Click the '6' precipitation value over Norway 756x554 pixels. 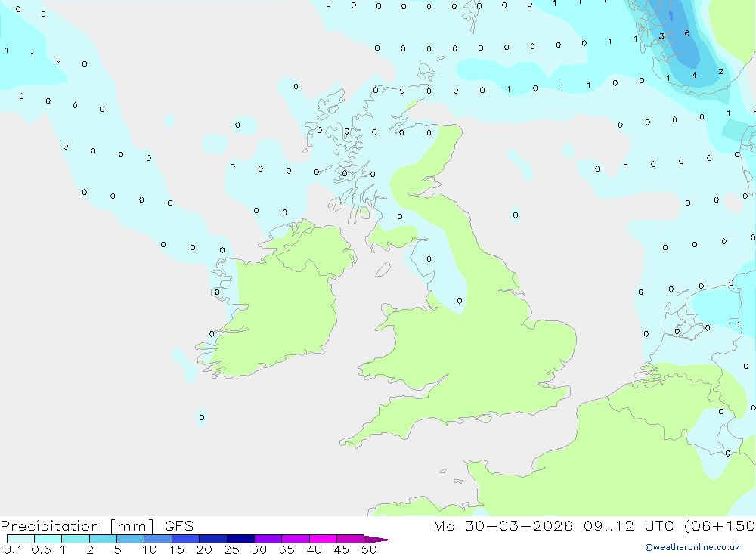(686, 33)
